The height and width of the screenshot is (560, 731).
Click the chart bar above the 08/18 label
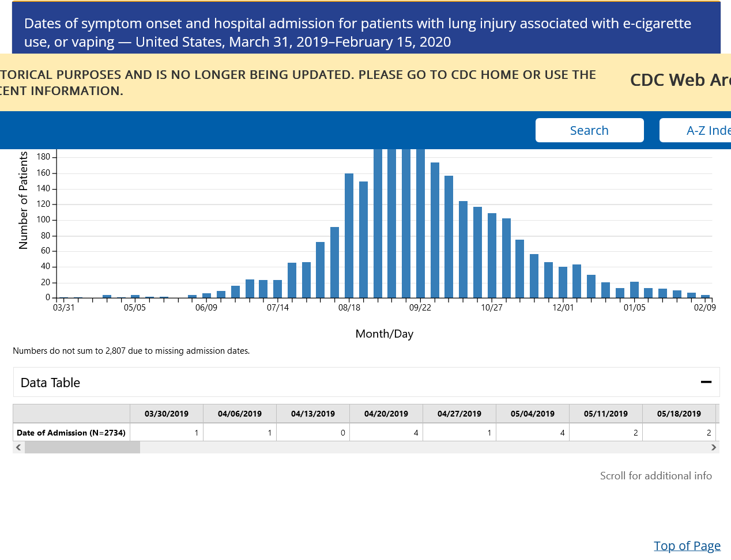click(349, 236)
